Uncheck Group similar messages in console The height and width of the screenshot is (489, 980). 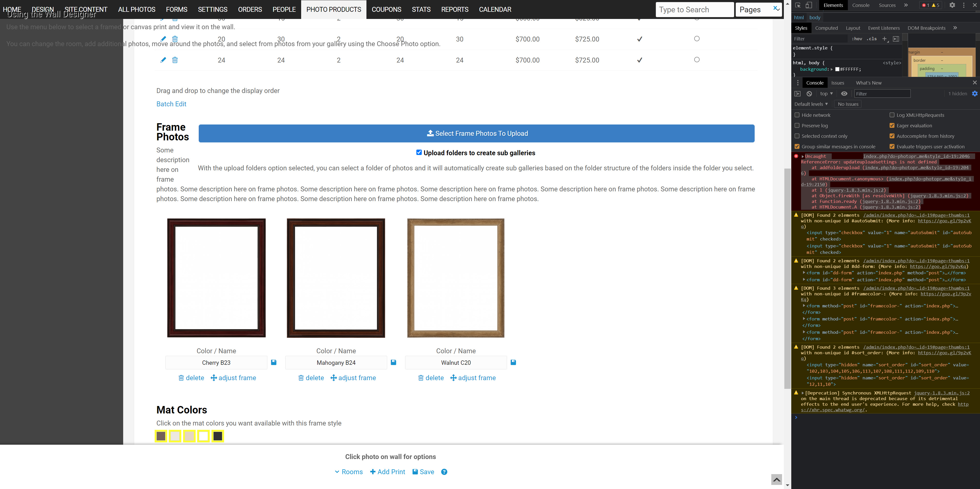point(797,147)
